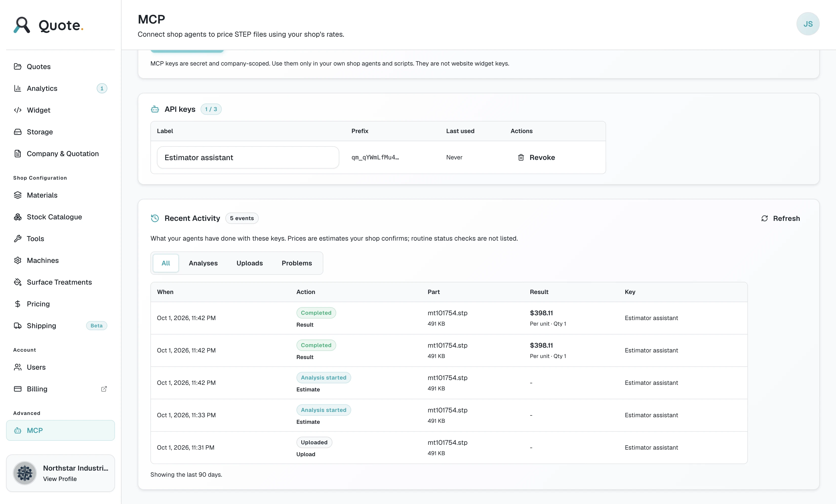Click the Shipping Beta badge

tap(96, 326)
